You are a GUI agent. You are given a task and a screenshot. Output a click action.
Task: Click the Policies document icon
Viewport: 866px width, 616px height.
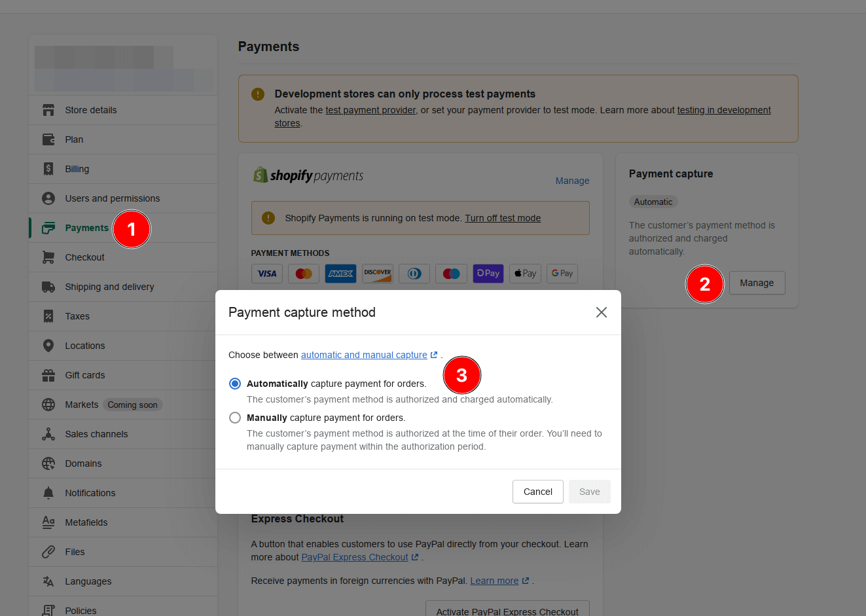(x=48, y=611)
